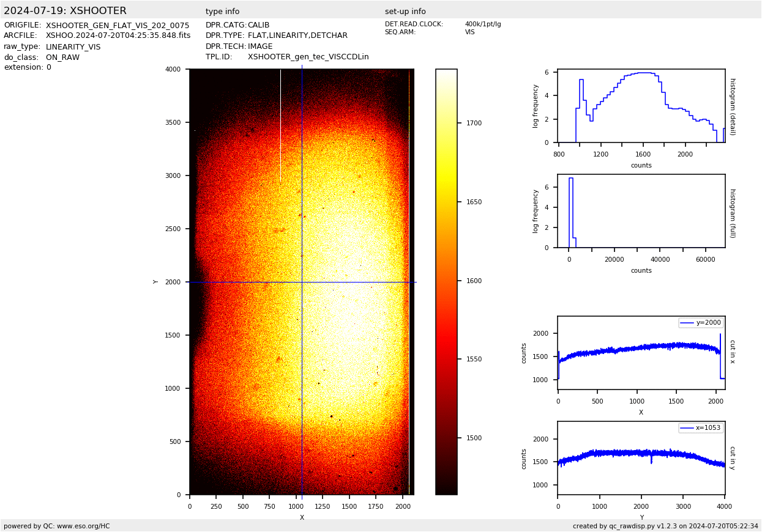Click the ORIGFILE value XSHOOTER_GEN_FLAT_VIS_202_0075
The height and width of the screenshot is (532, 762).
(x=118, y=25)
